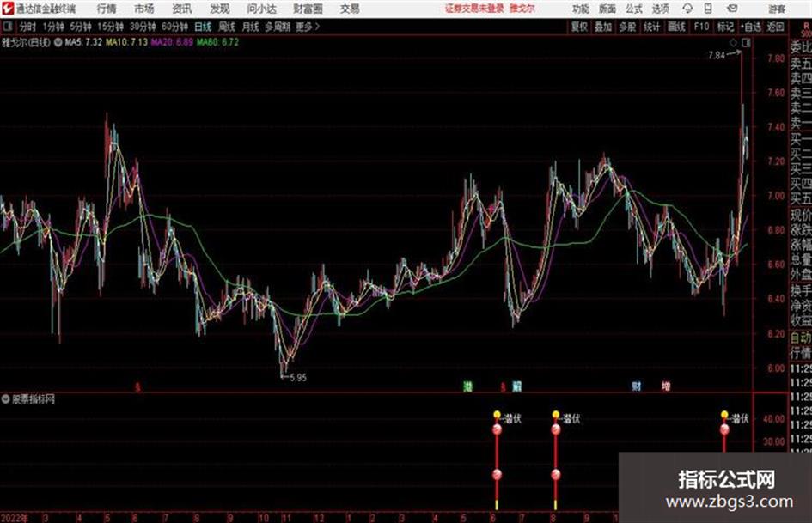Screen dimensions: 812x523
Task: Click the mobile phone icon
Action: coord(708,9)
